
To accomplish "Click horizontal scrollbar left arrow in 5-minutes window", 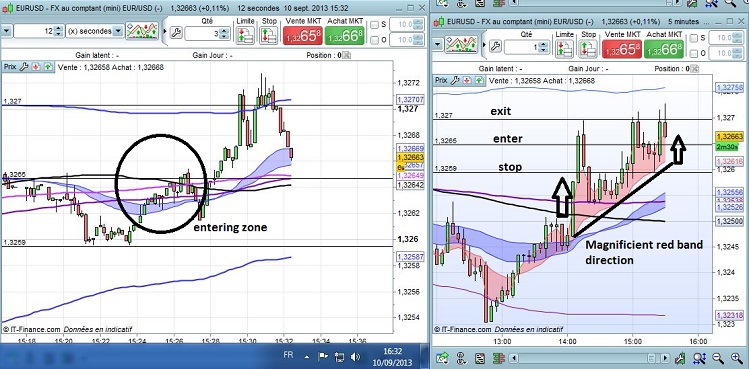I will click(515, 358).
